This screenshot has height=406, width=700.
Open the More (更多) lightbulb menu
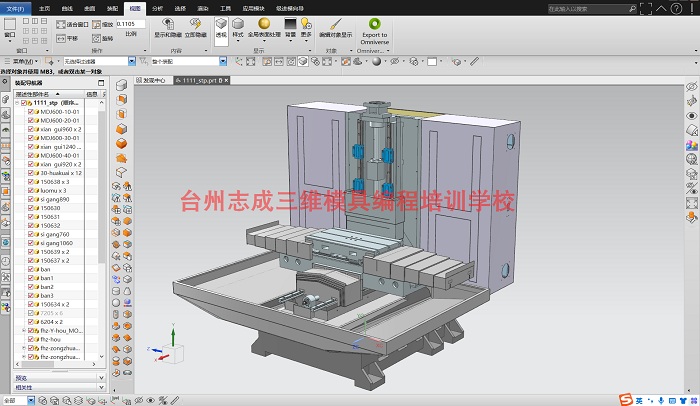coord(306,28)
